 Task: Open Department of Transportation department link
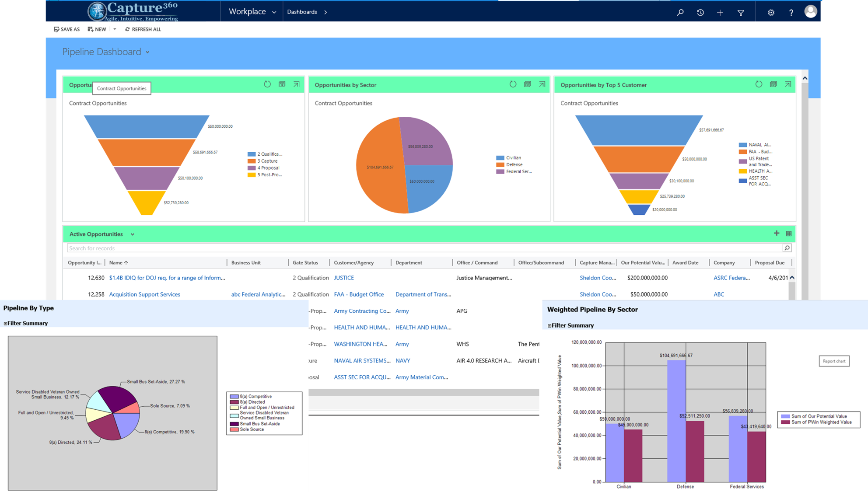coord(423,294)
